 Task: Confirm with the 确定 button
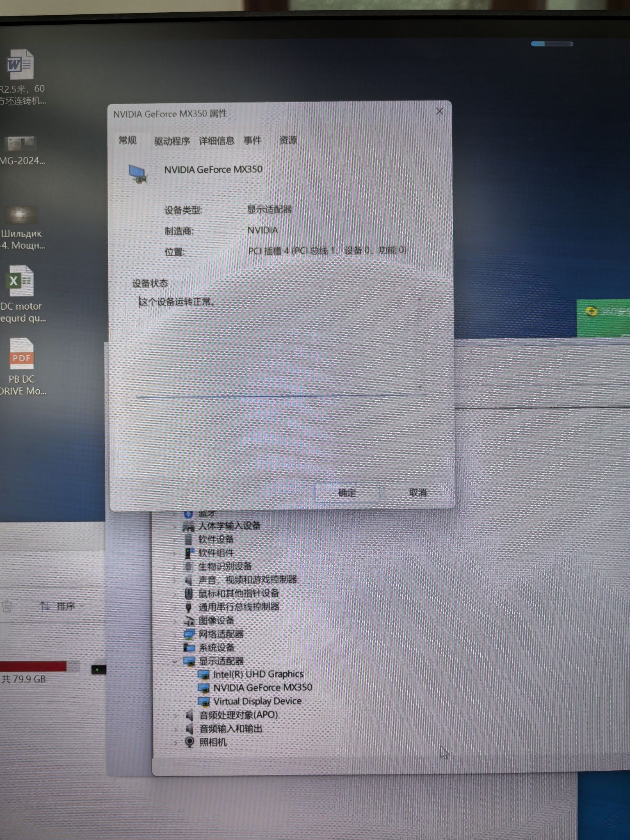click(x=347, y=493)
